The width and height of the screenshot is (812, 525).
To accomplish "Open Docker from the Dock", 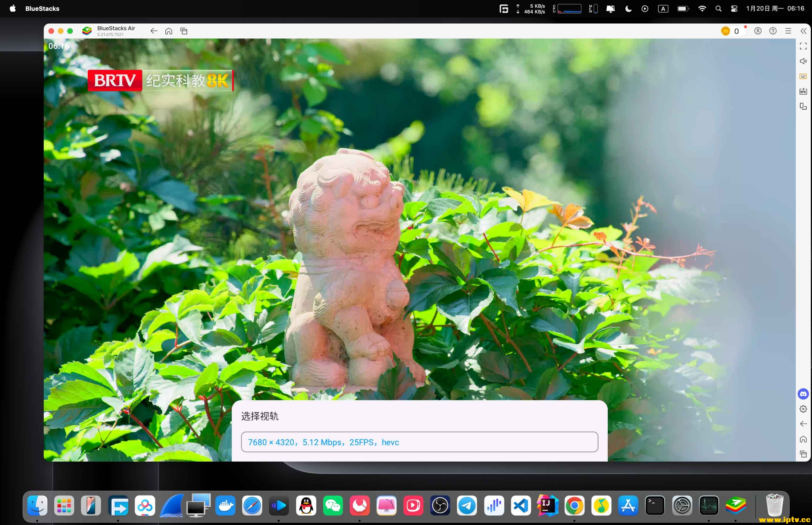I will pos(225,506).
